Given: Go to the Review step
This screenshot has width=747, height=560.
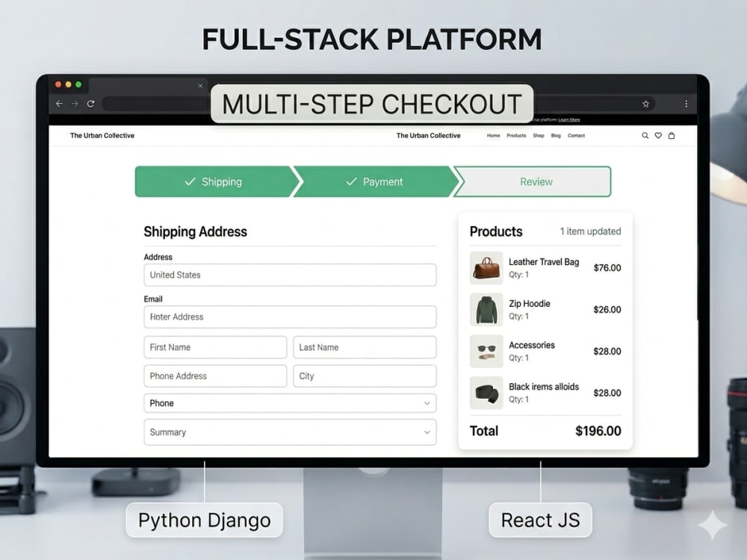Looking at the screenshot, I should click(x=533, y=181).
